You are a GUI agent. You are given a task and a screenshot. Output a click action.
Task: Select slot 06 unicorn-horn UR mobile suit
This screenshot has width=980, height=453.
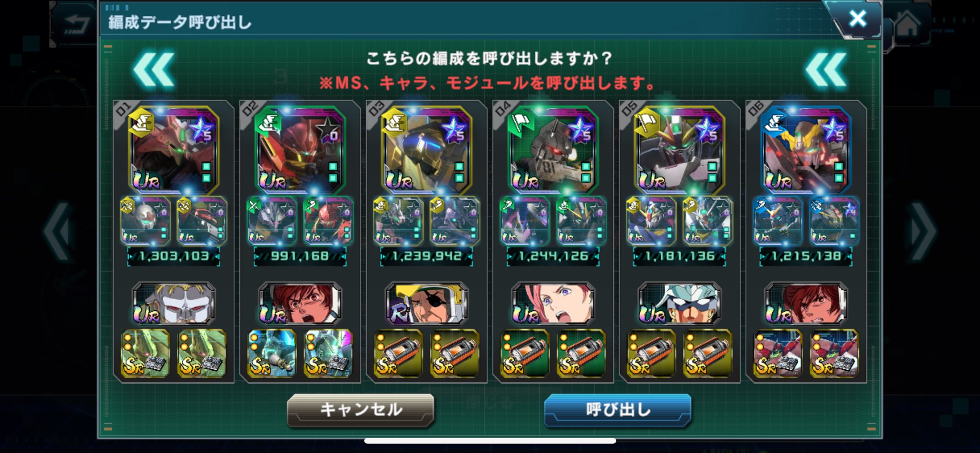806,149
